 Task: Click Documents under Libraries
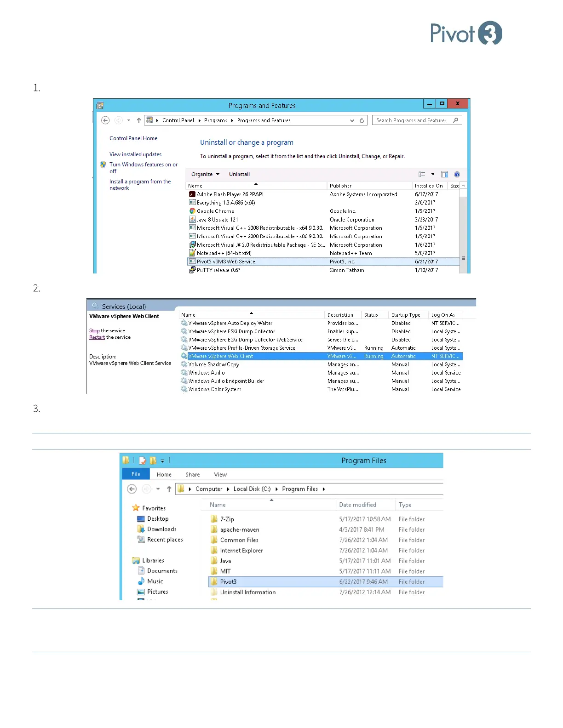pos(162,571)
